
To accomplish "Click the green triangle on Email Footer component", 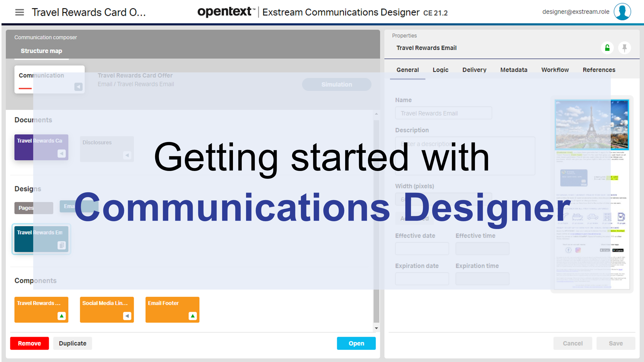I will coord(193,316).
